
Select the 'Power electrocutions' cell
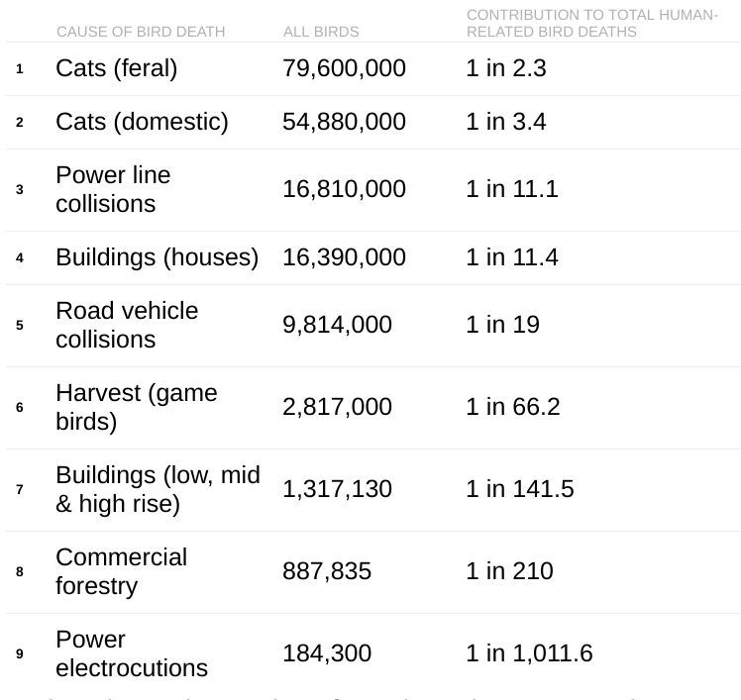click(132, 653)
